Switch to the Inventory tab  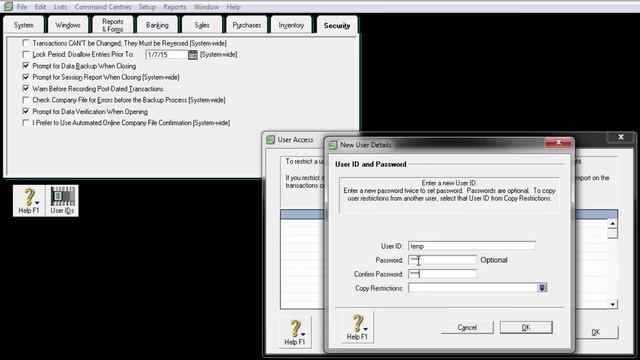click(x=291, y=25)
